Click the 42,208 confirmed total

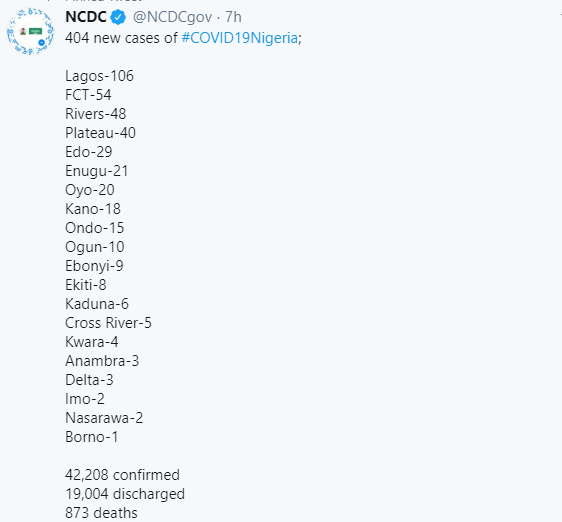point(123,475)
